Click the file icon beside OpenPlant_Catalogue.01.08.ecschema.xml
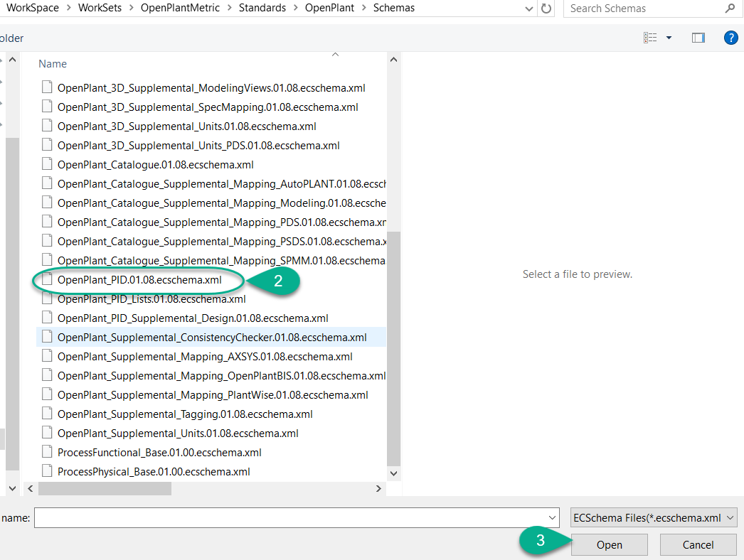This screenshot has width=744, height=560. (x=47, y=164)
